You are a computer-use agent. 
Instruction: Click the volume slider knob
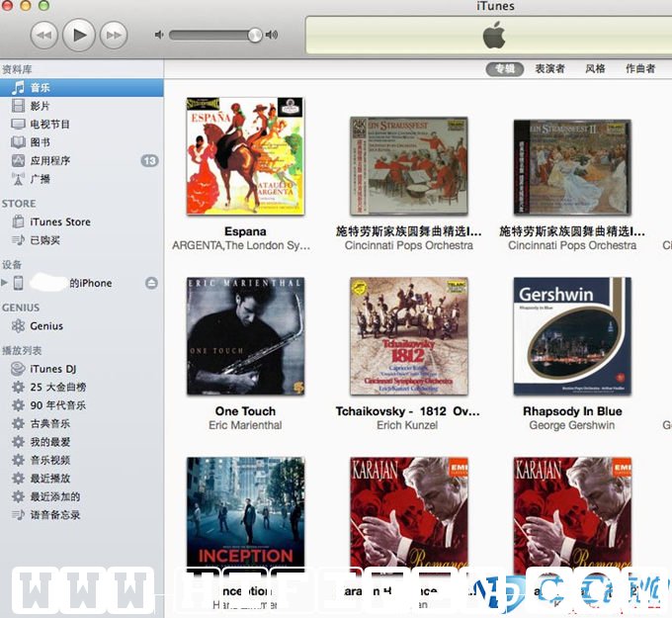tap(255, 36)
